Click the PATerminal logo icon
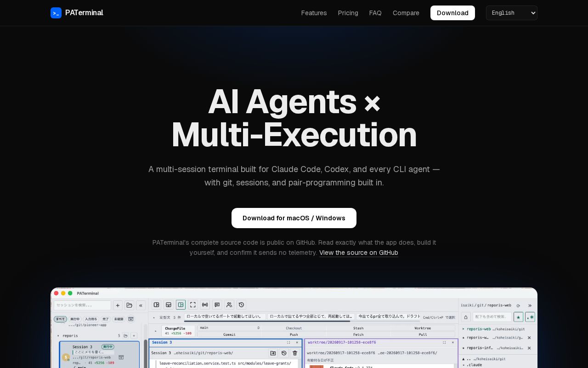 pyautogui.click(x=56, y=13)
